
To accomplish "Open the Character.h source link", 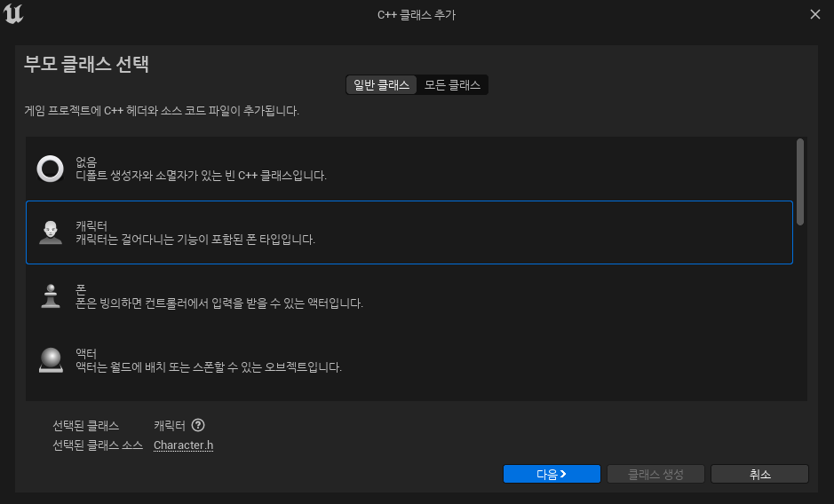I will click(x=184, y=445).
